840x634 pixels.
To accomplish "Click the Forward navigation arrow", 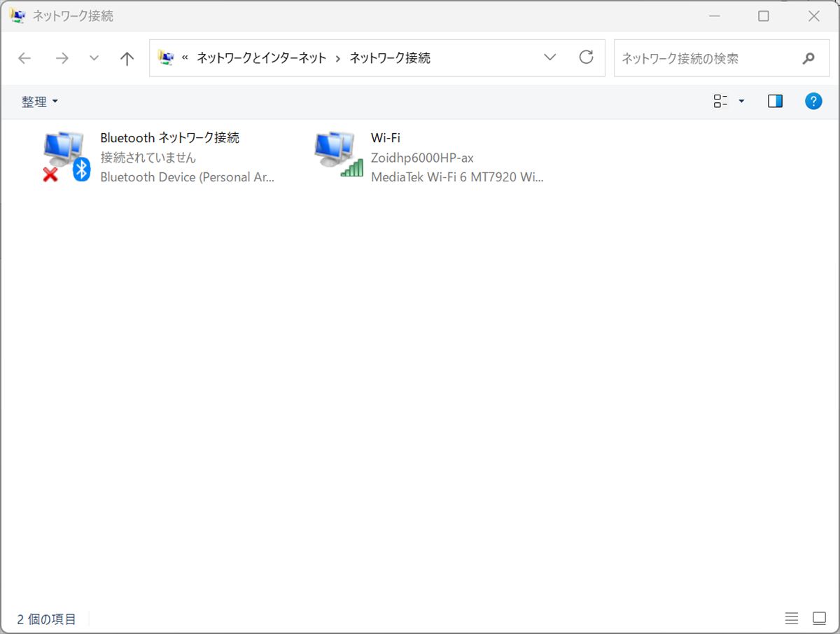I will (62, 58).
